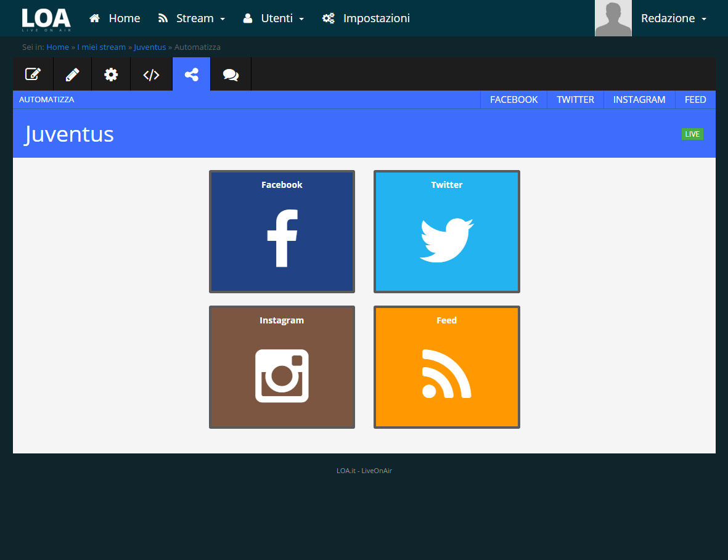Click the green LIVE status badge

coord(692,134)
